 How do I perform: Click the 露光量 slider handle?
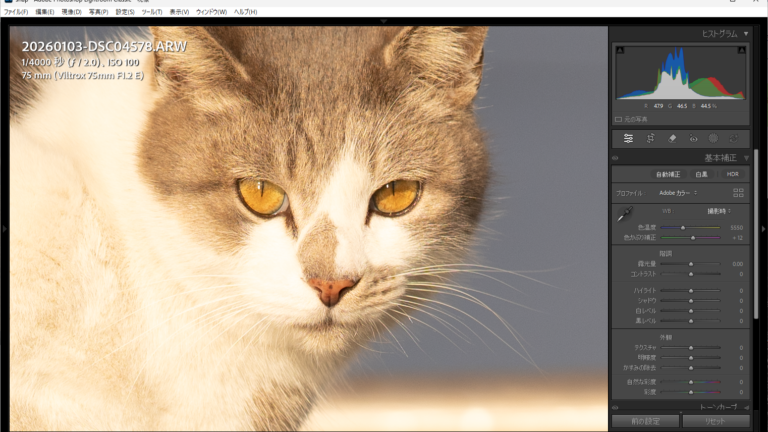pos(690,264)
